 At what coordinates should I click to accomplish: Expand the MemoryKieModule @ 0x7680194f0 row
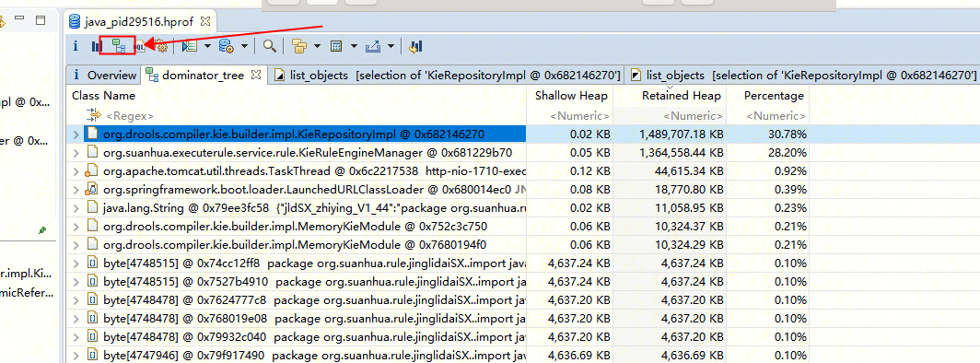pyautogui.click(x=76, y=244)
